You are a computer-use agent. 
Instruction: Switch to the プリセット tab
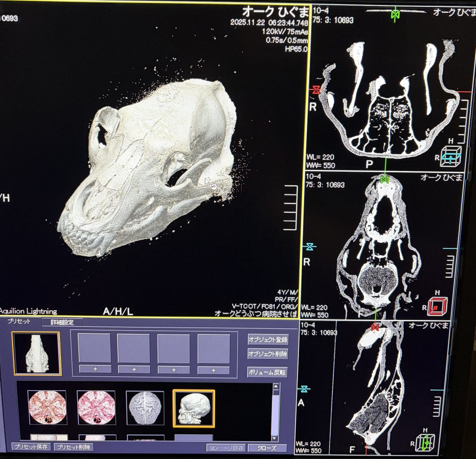coord(20,322)
